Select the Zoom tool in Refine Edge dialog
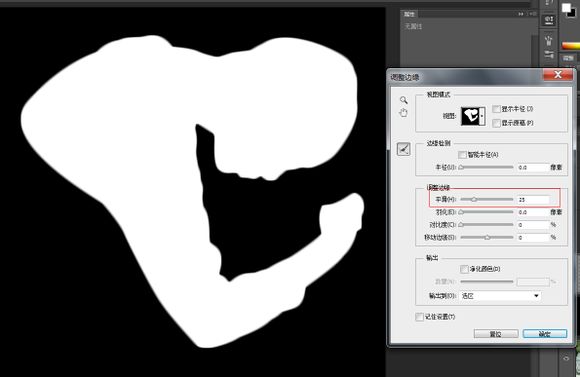 tap(404, 100)
